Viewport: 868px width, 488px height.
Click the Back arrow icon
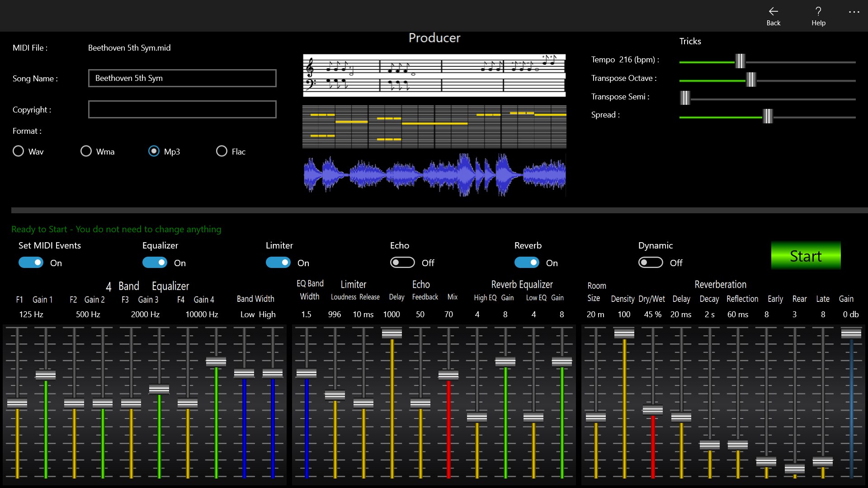773,12
